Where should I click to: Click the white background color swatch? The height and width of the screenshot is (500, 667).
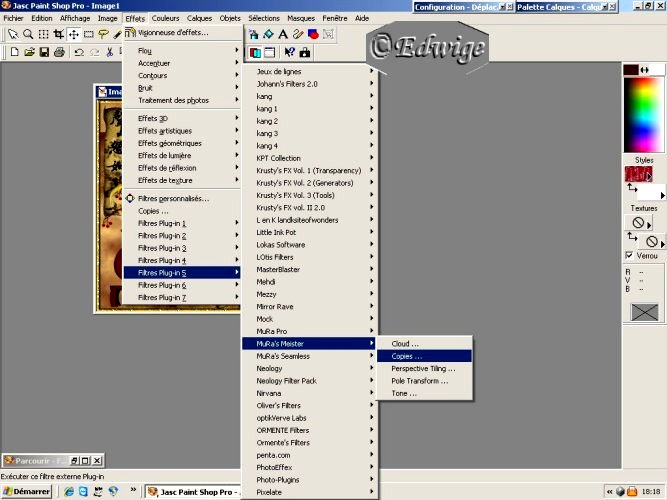coord(657,70)
